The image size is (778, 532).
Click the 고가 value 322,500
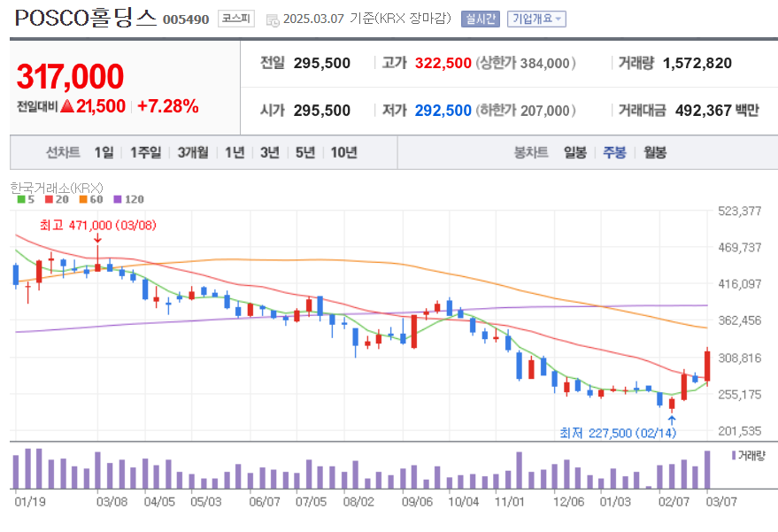pos(443,63)
